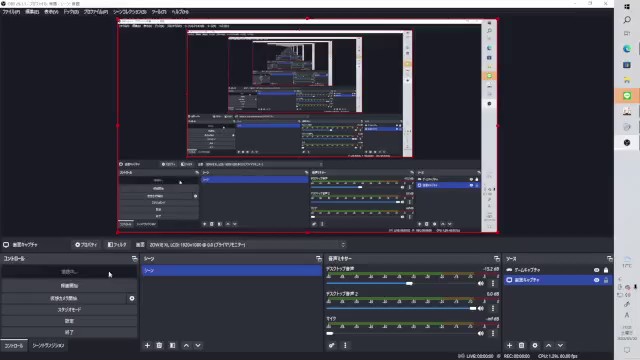Open the display selection dropdown
The height and width of the screenshot is (360, 640).
click(x=247, y=245)
